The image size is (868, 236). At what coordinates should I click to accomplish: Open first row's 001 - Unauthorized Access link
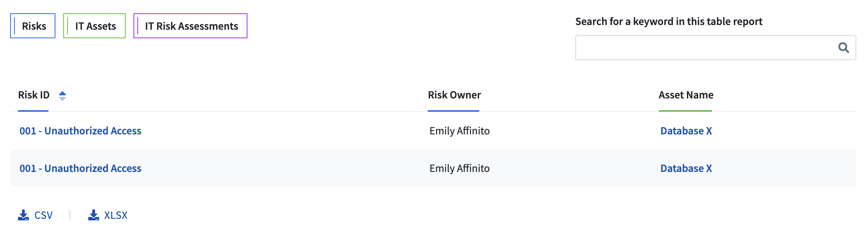[80, 131]
